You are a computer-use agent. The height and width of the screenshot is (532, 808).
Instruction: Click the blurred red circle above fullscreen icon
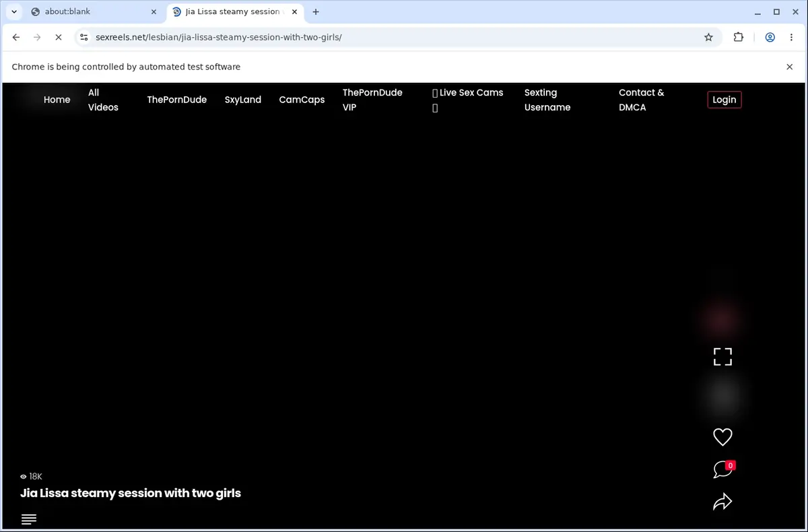(721, 319)
